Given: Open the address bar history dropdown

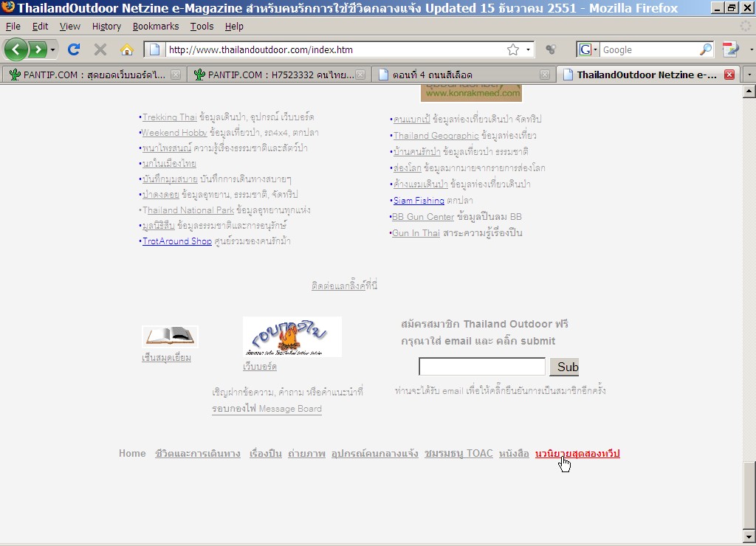Looking at the screenshot, I should pyautogui.click(x=528, y=49).
